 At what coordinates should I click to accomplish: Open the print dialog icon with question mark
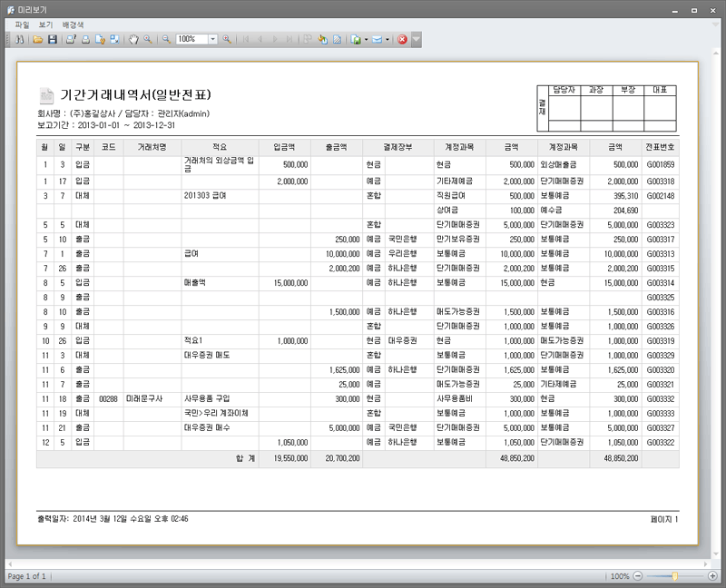(x=71, y=39)
